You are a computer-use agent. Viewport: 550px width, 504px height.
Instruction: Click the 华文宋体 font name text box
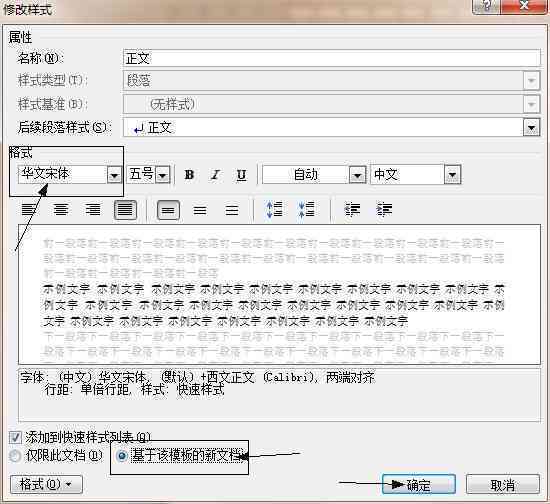63,174
